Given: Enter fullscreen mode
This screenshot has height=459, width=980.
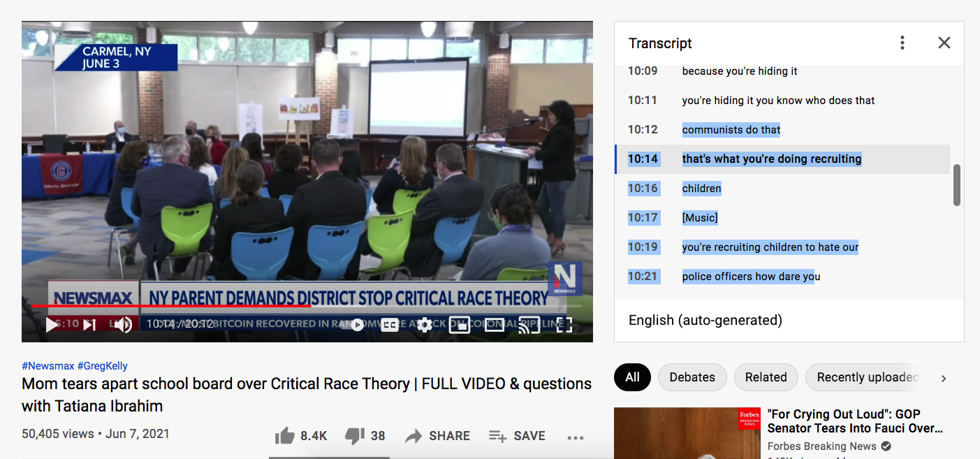Looking at the screenshot, I should 564,325.
